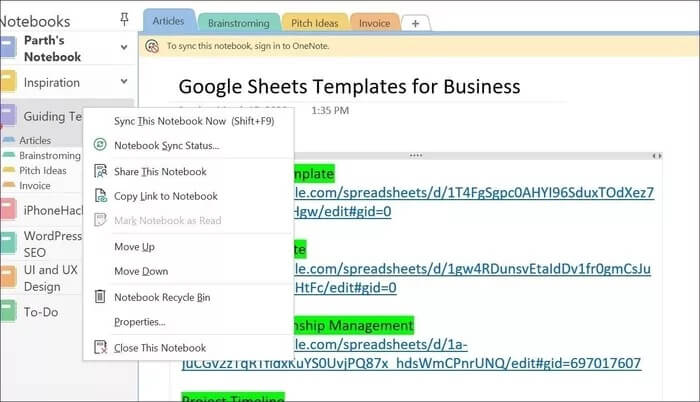Click the Copy Link to Notebook icon
Image resolution: width=700 pixels, height=402 pixels.
pos(100,196)
